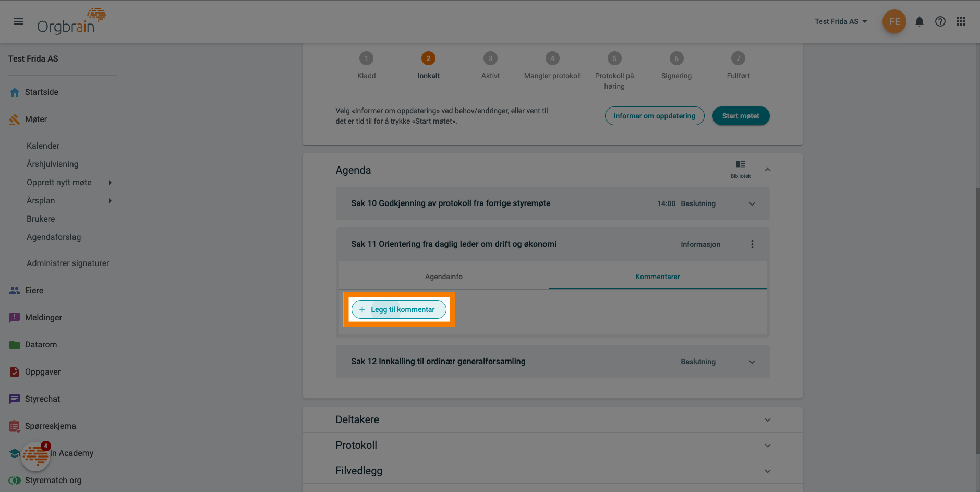Open the Academy link in sidebar
This screenshot has width=980, height=492.
pos(71,453)
